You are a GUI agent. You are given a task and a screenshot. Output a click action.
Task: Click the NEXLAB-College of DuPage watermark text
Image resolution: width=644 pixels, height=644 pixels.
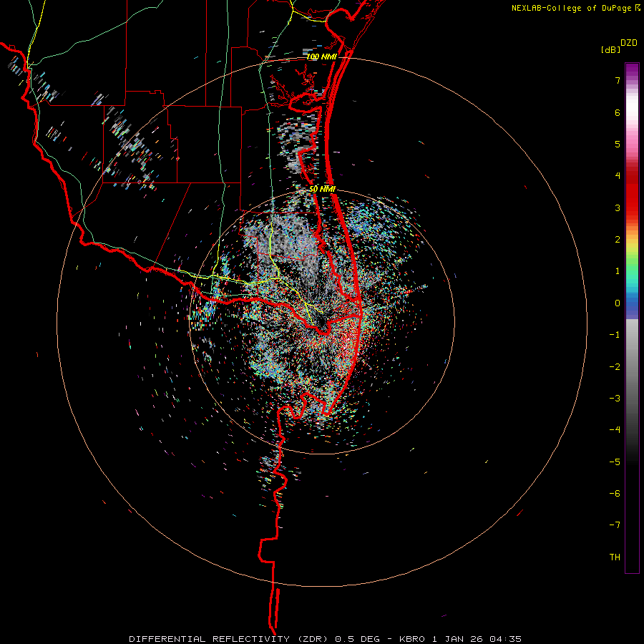[571, 8]
